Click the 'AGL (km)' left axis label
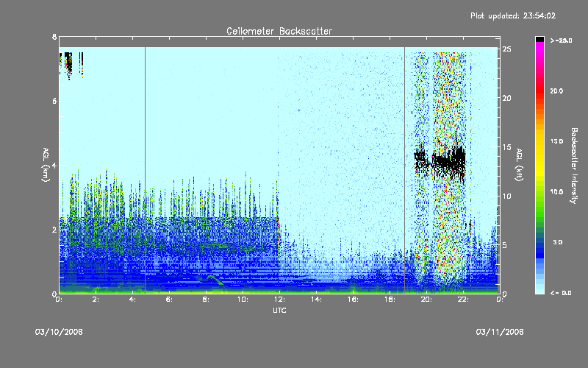The image size is (588, 368). tap(46, 165)
